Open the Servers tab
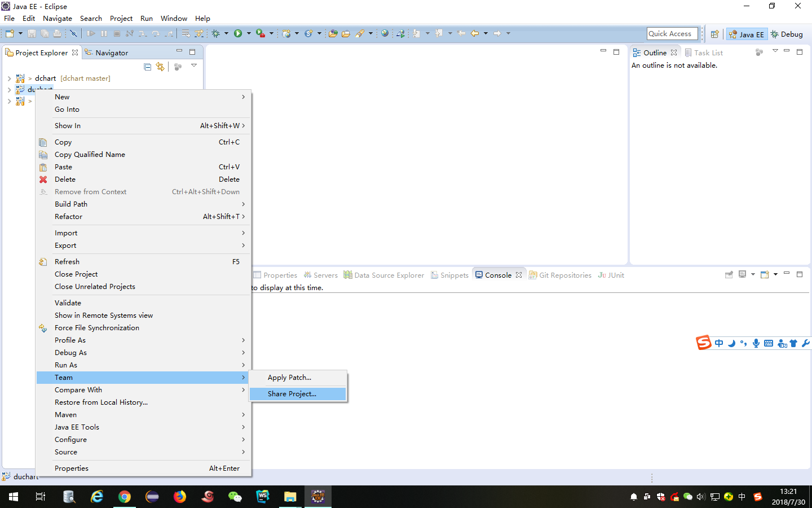This screenshot has width=812, height=508. [321, 275]
